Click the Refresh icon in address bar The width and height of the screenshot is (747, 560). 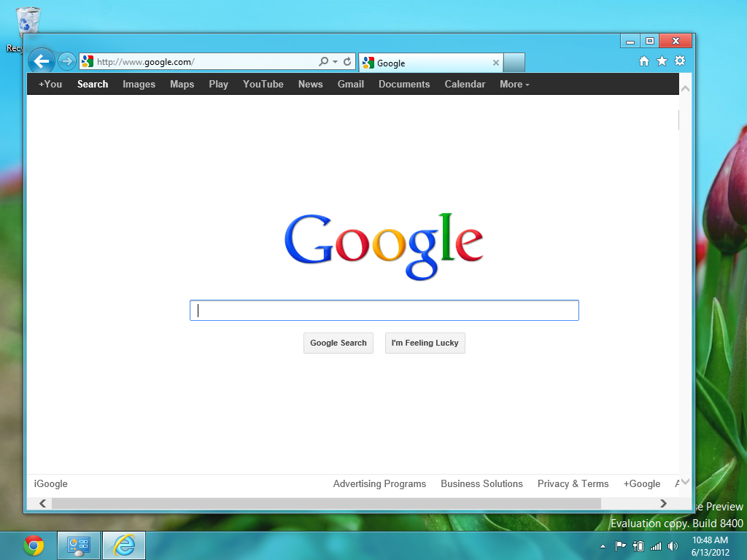[348, 62]
